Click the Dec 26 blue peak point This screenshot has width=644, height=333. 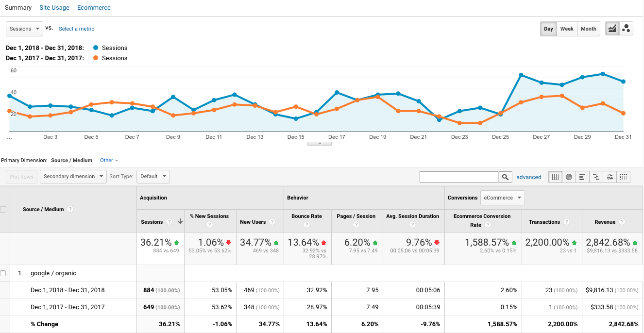point(521,75)
